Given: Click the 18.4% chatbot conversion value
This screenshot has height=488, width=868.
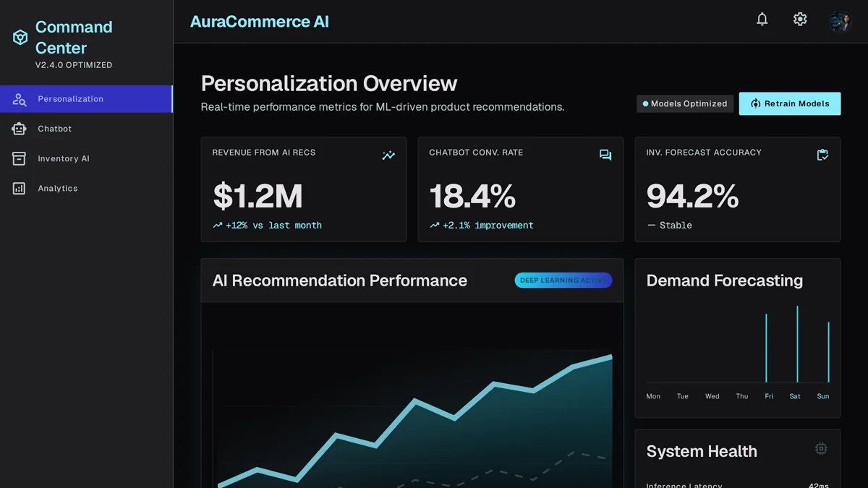Looking at the screenshot, I should click(x=472, y=197).
